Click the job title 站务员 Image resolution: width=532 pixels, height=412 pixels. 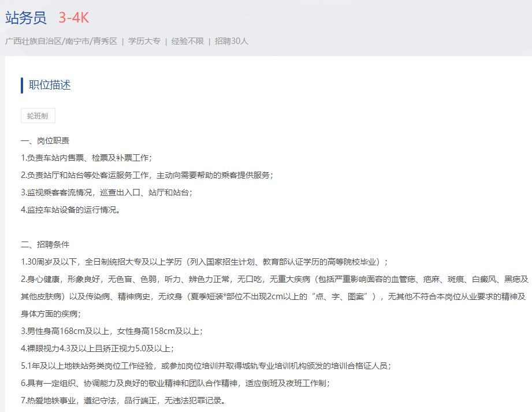pyautogui.click(x=25, y=18)
